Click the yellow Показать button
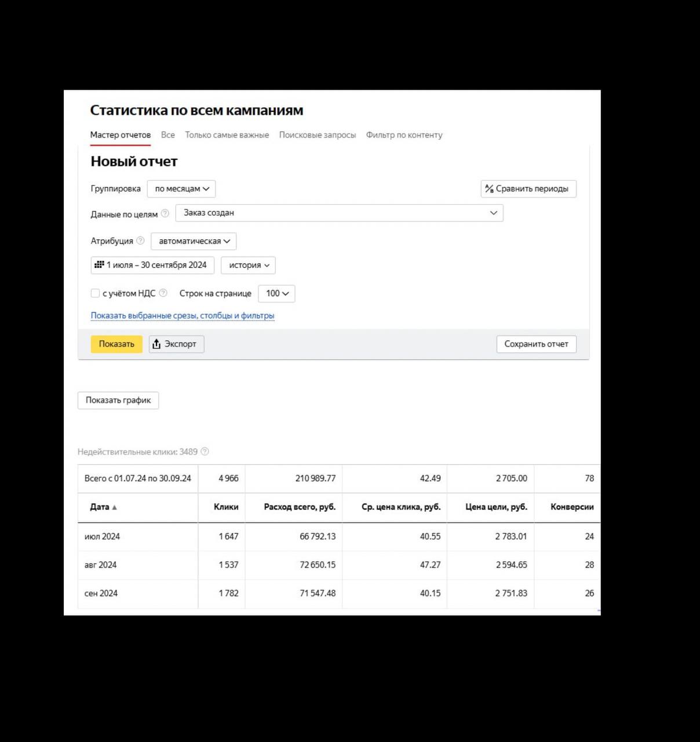 [x=116, y=344]
